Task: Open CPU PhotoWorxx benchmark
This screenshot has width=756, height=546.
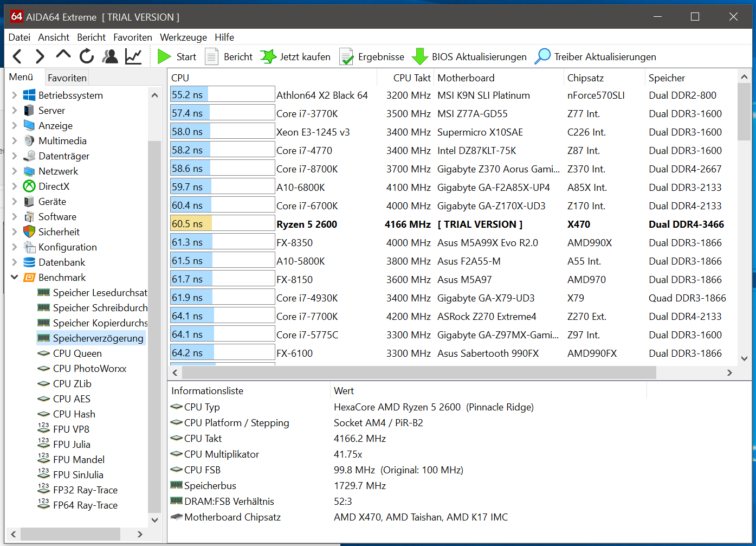Action: 82,368
